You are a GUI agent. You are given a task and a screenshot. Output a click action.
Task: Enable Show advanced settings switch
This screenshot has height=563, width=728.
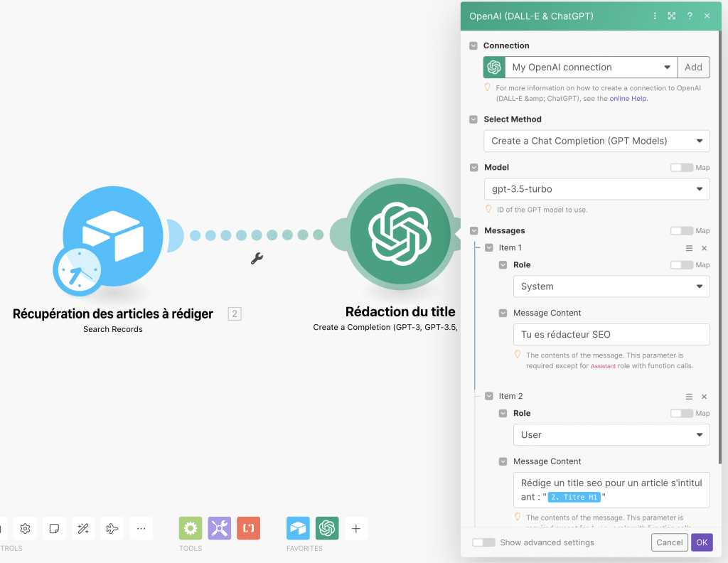tap(483, 542)
